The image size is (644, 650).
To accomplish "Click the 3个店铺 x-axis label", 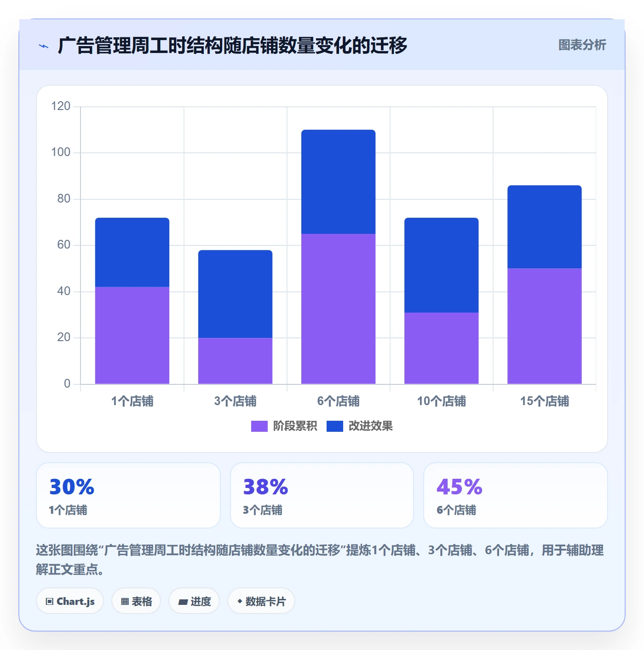I will click(235, 401).
